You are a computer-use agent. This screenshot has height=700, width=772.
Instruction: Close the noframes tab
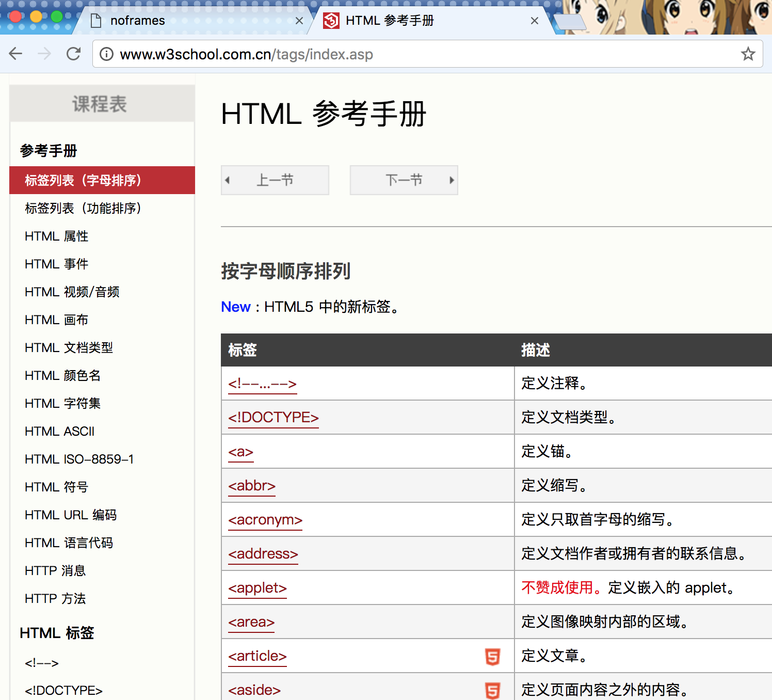point(299,21)
